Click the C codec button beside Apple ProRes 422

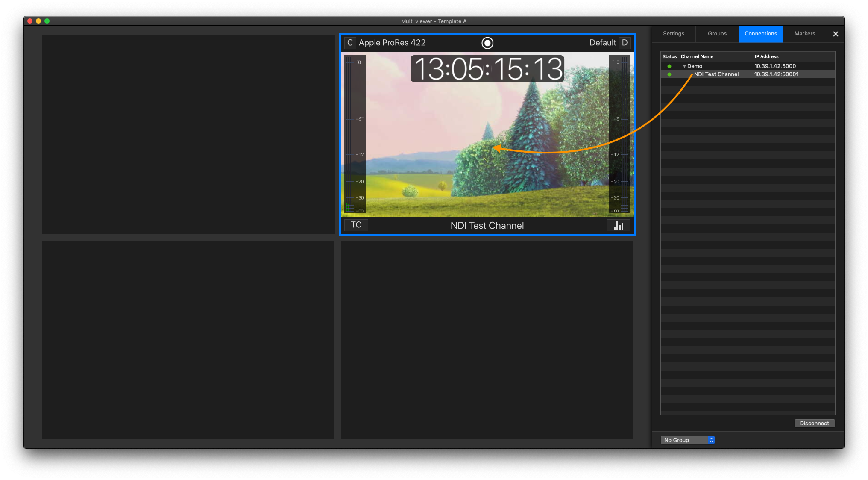(350, 43)
